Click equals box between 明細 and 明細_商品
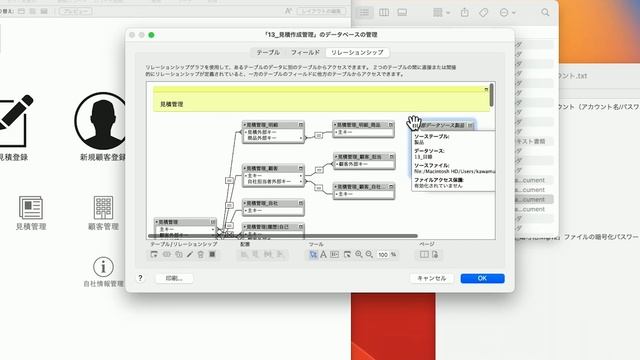Viewport: 640px width, 360px height. 318,136
